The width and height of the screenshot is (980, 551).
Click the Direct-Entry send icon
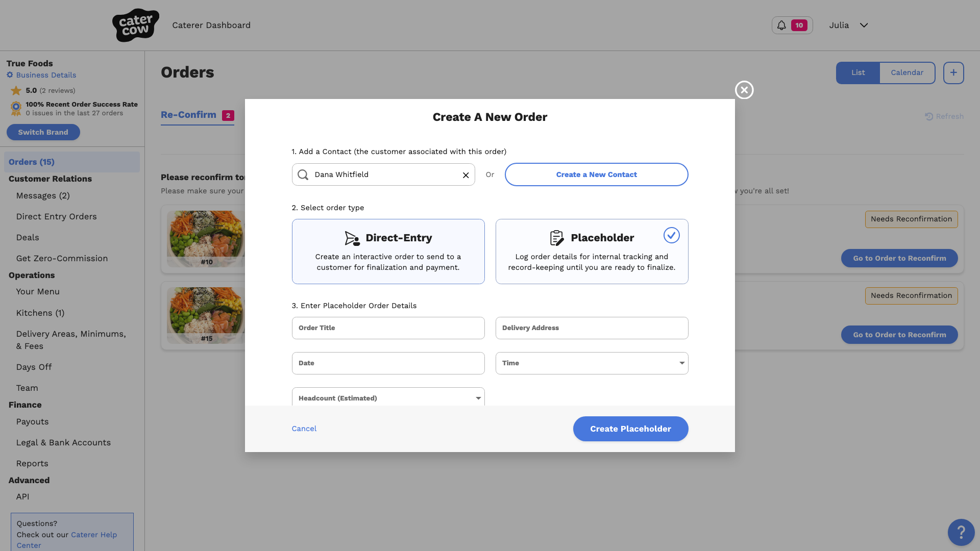click(x=352, y=238)
